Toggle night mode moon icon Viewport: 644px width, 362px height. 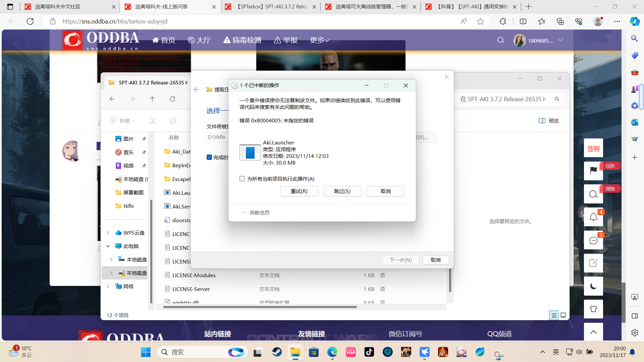[x=593, y=286]
